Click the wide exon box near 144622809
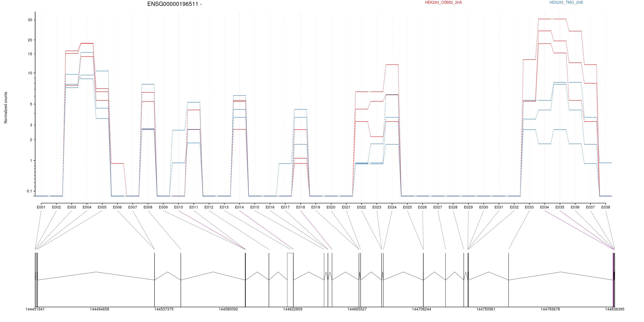 pos(290,280)
